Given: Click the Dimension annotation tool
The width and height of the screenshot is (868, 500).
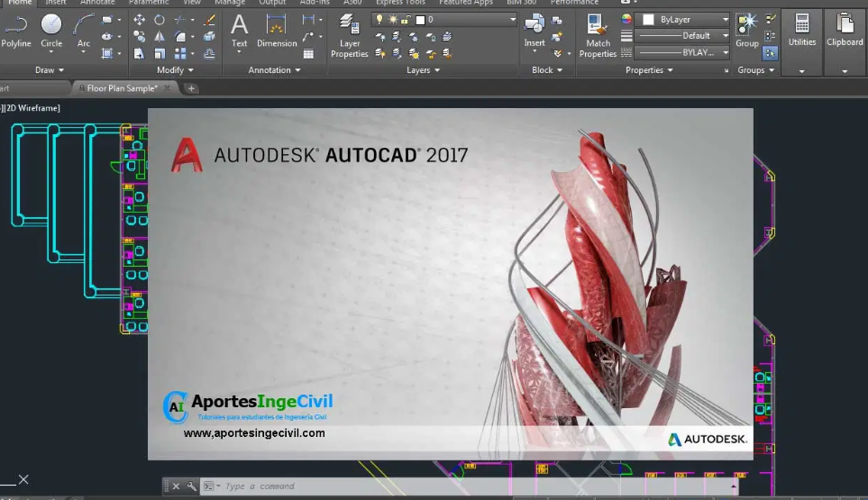Looking at the screenshot, I should [x=277, y=29].
